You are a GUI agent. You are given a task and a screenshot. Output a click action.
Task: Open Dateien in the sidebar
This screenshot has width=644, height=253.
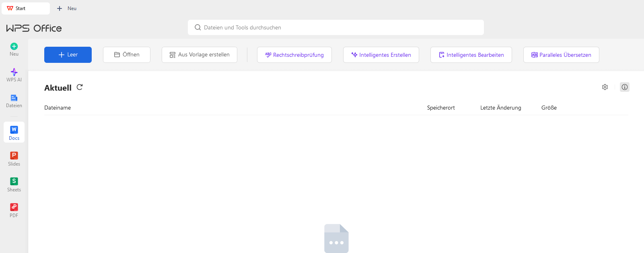[14, 101]
